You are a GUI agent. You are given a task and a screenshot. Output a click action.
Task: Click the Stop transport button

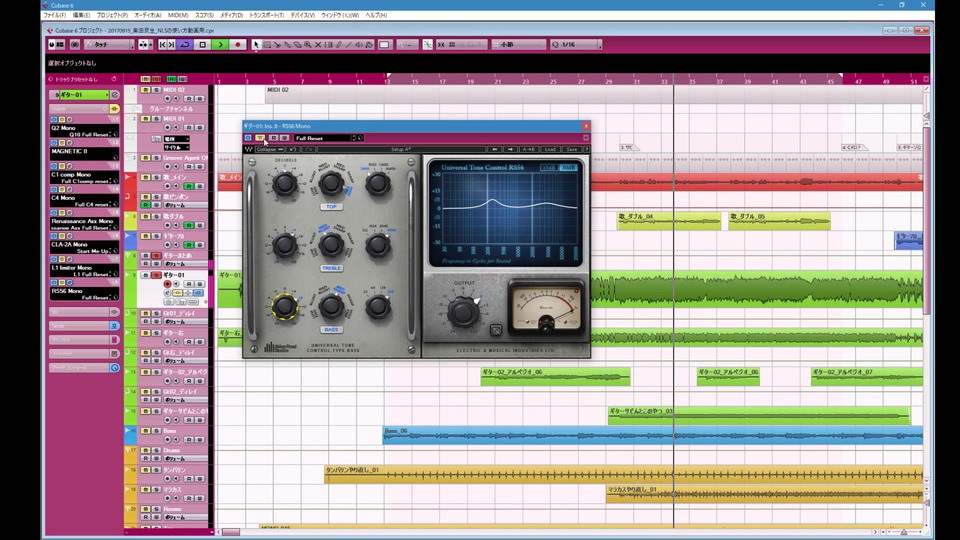[203, 45]
